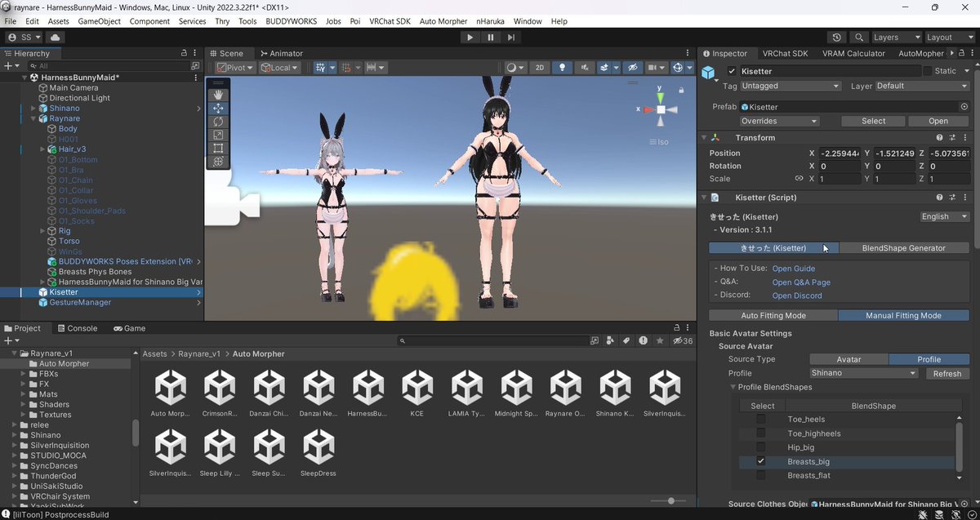Click the Auto Fitting Mode button
This screenshot has height=520, width=980.
pyautogui.click(x=773, y=315)
